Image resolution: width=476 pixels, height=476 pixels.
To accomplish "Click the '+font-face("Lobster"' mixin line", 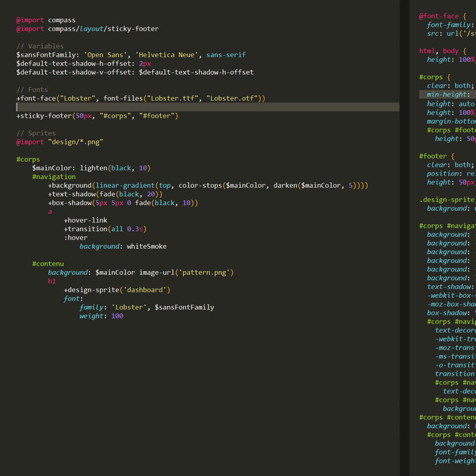I will [141, 98].
